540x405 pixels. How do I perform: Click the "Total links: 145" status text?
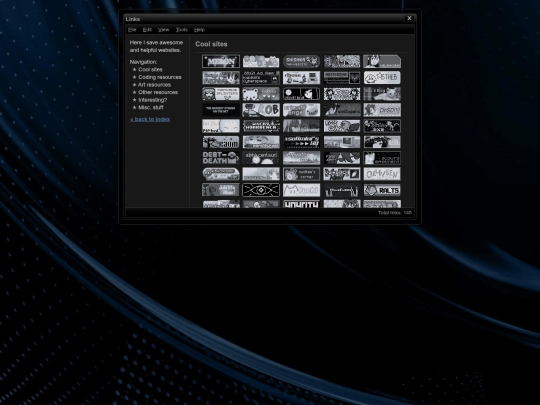pyautogui.click(x=395, y=213)
